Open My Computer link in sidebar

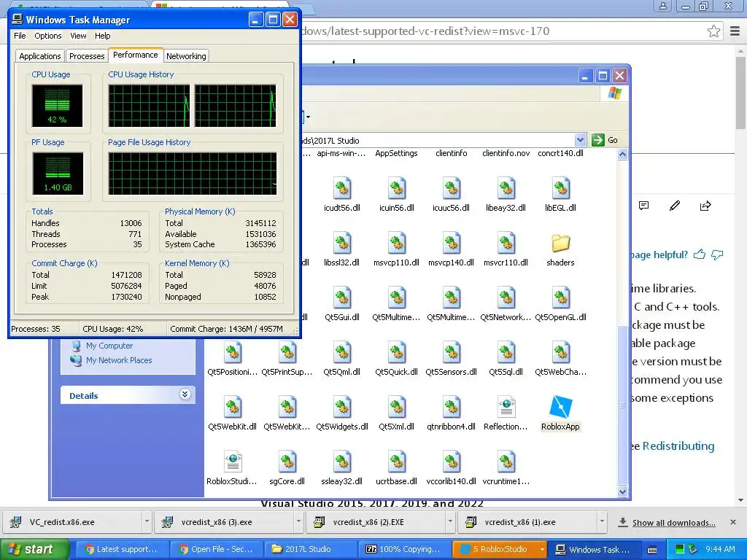tap(109, 346)
